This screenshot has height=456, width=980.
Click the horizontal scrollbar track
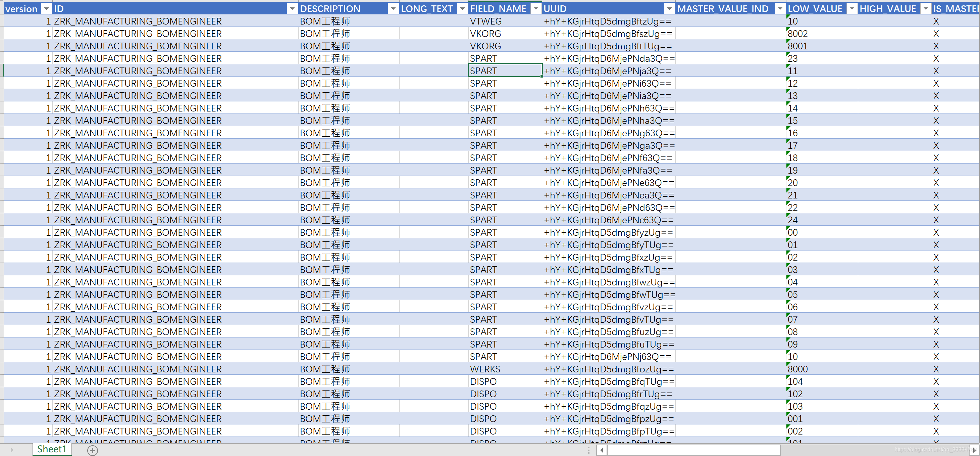point(837,450)
